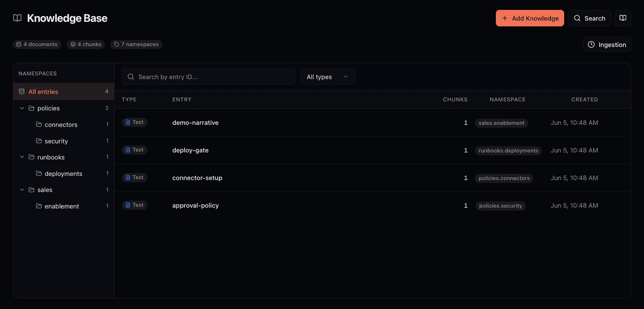Select the security namespace

[x=63, y=141]
